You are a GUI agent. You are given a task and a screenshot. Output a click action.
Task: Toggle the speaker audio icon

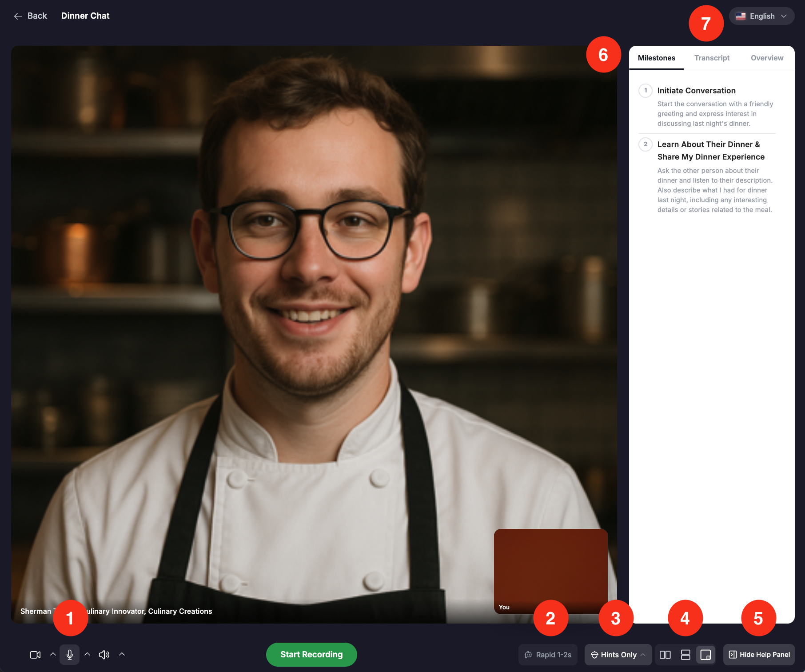[104, 655]
